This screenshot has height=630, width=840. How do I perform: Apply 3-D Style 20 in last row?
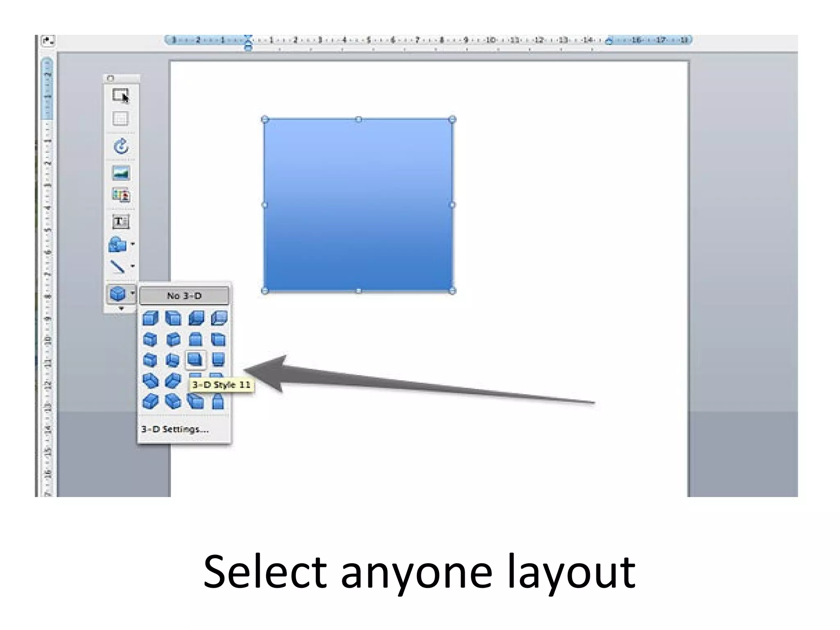click(x=219, y=402)
